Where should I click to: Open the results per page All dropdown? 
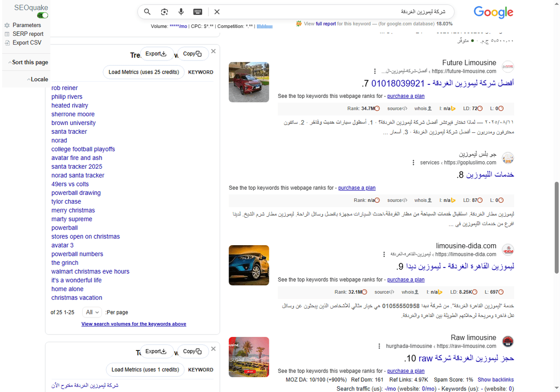[x=91, y=312]
